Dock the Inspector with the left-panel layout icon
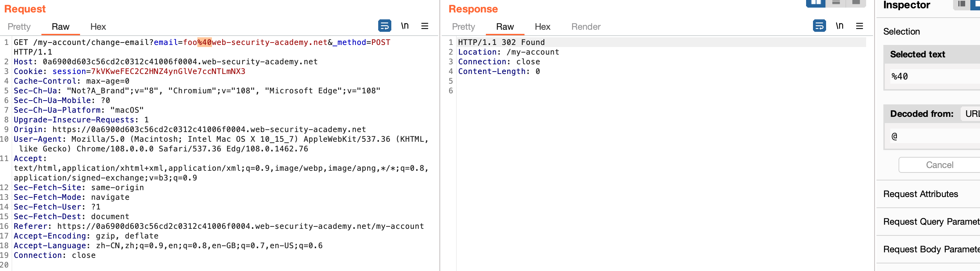The image size is (980, 271). (961, 4)
